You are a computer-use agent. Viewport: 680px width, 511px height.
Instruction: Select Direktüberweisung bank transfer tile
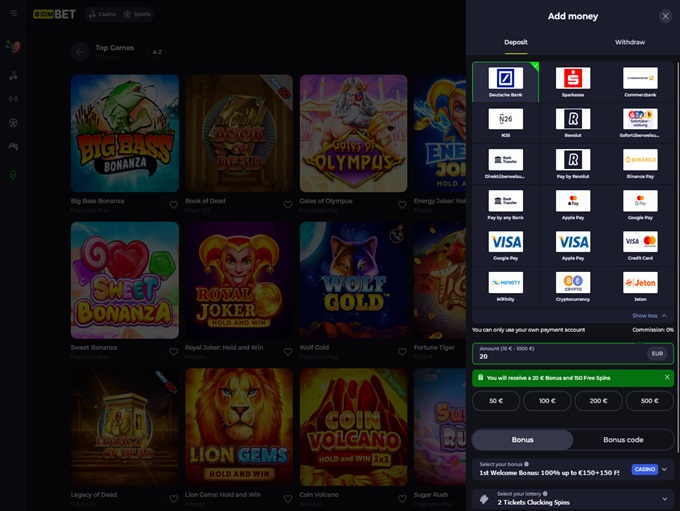pos(505,164)
